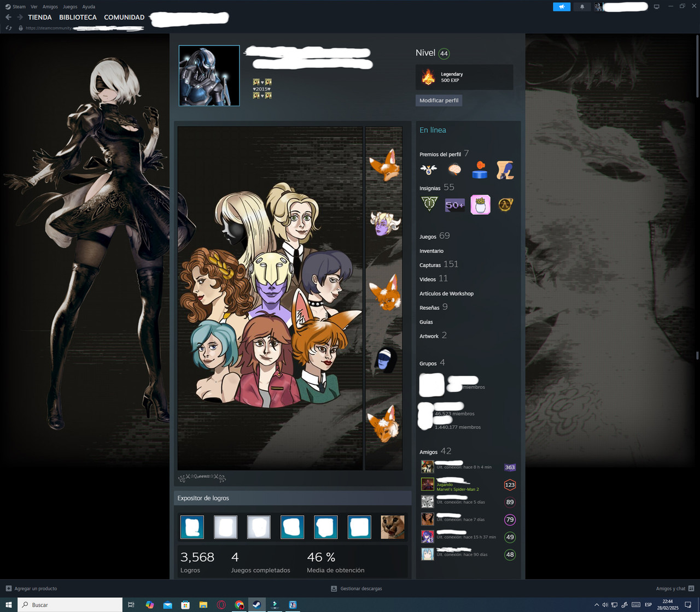Open the Ayuda menu
Screen dimensions: 700x612
(89, 7)
